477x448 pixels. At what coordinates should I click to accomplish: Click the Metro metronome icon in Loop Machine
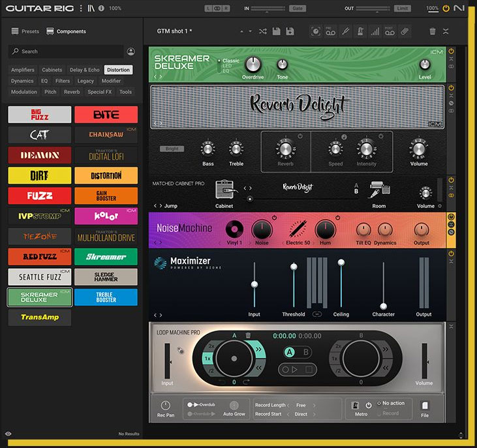(x=355, y=405)
